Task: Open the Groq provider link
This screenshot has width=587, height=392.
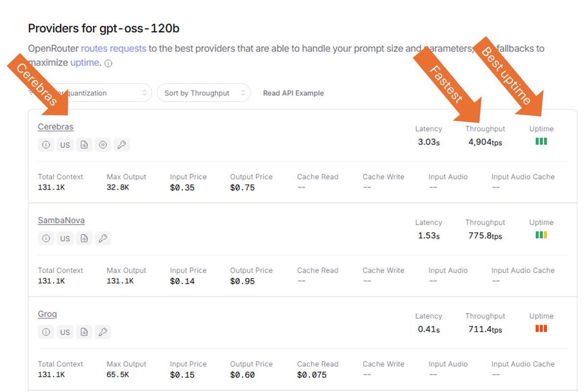Action: pyautogui.click(x=47, y=314)
